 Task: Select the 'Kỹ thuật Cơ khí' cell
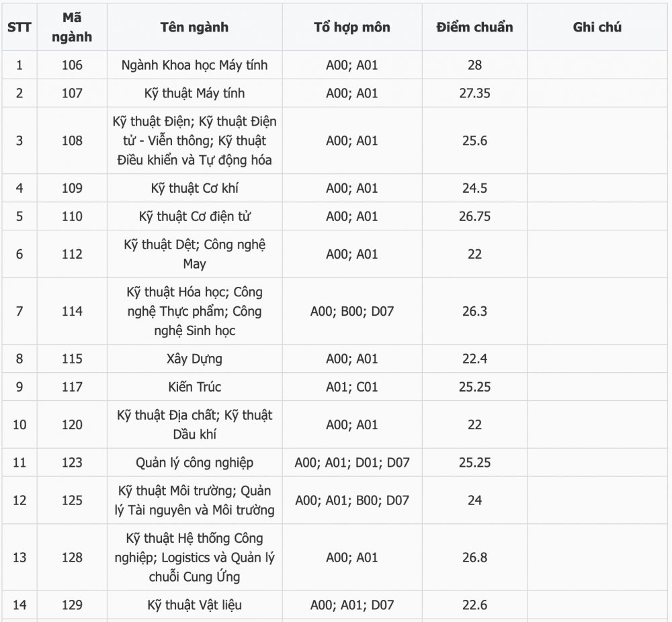[x=195, y=187]
